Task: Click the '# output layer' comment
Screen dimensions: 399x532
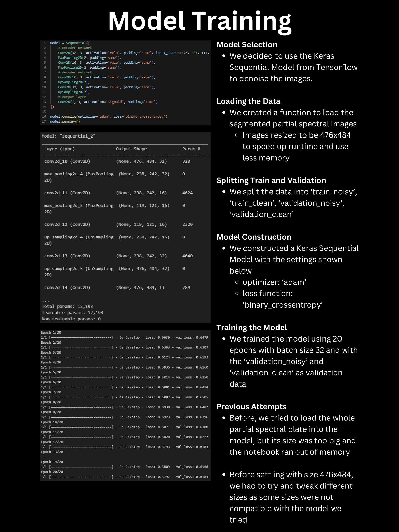Action: click(x=72, y=97)
